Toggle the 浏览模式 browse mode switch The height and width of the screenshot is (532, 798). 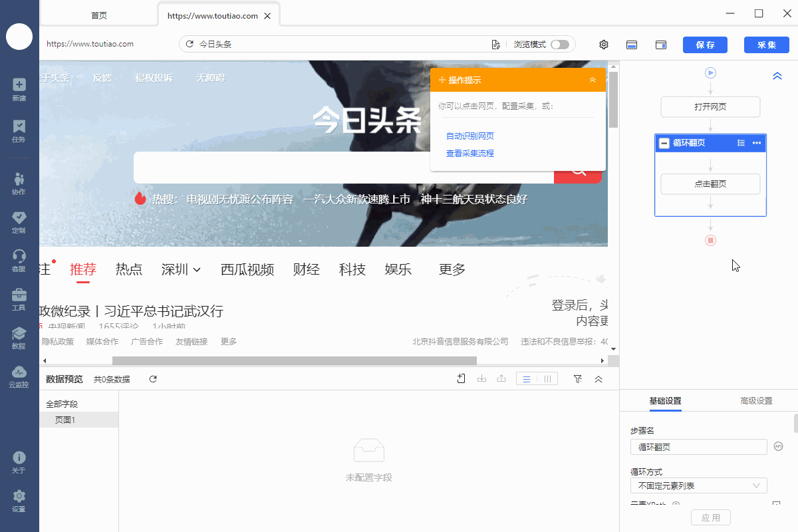point(560,45)
